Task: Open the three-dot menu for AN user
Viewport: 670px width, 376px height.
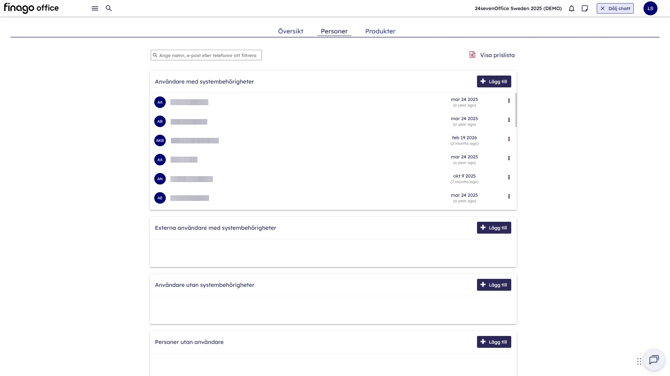Action: 508,177
